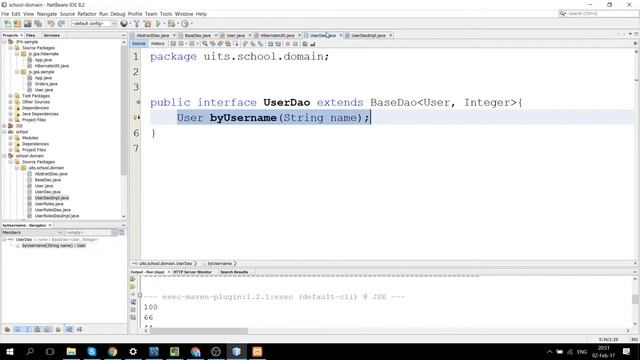Click the Save All toolbar icon
The width and height of the screenshot is (640, 360).
tap(38, 24)
